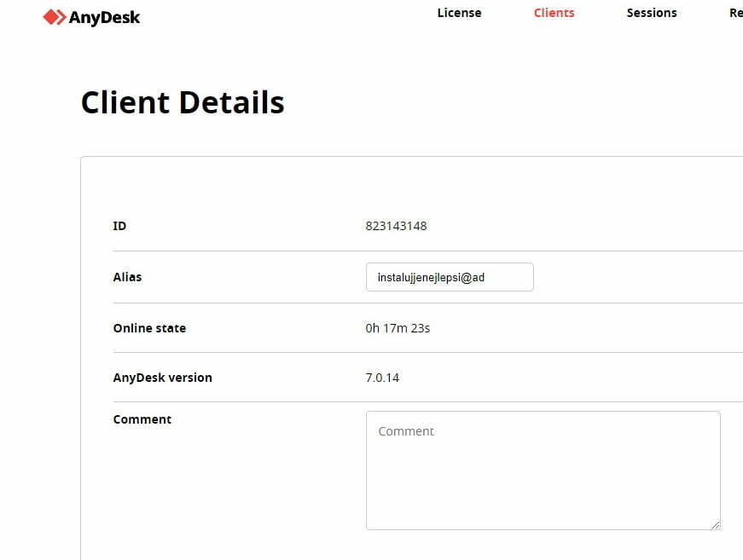Viewport: 743px width, 560px height.
Task: Click the Client Details page heading
Action: point(182,102)
